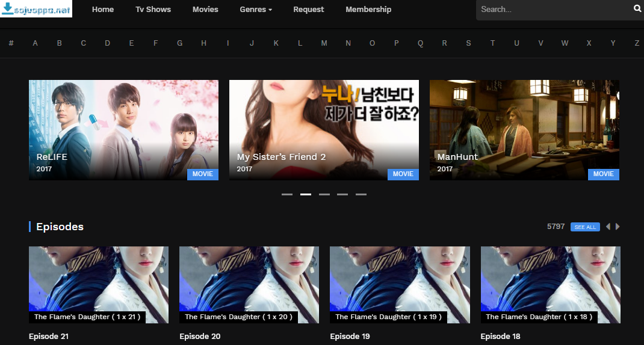Click the Episode 21 title link

[49, 337]
